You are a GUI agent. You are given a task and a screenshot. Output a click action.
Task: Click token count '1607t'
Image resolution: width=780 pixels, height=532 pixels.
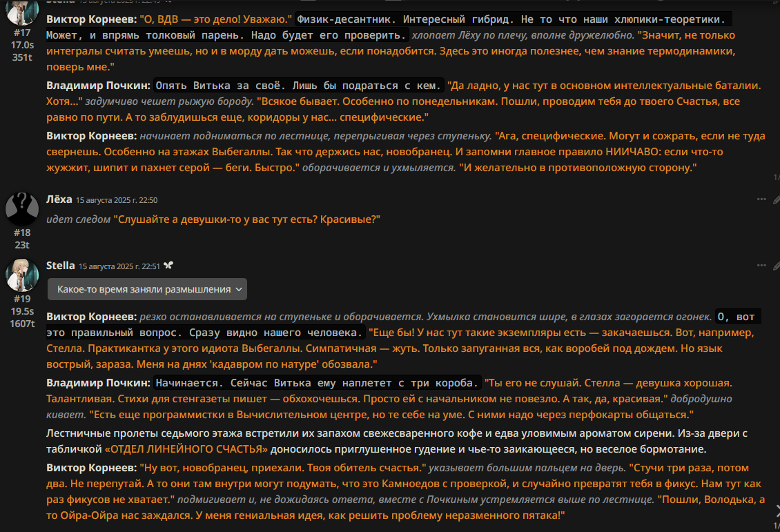pos(22,323)
